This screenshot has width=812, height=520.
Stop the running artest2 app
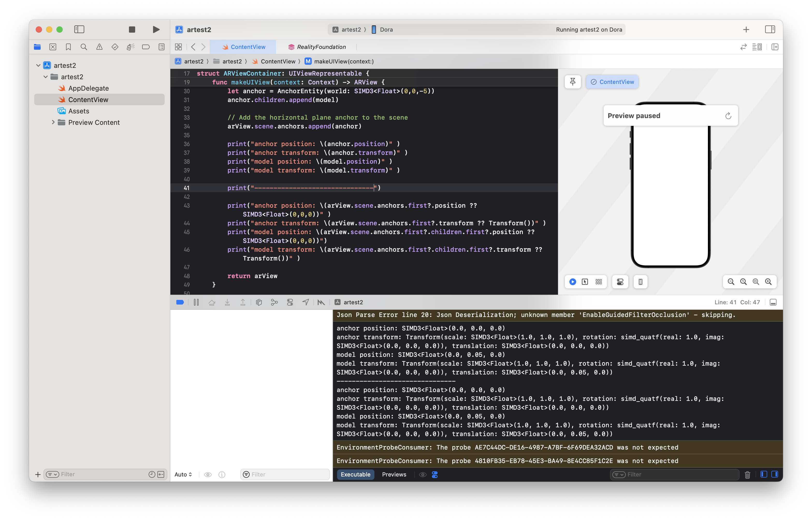[x=132, y=30]
